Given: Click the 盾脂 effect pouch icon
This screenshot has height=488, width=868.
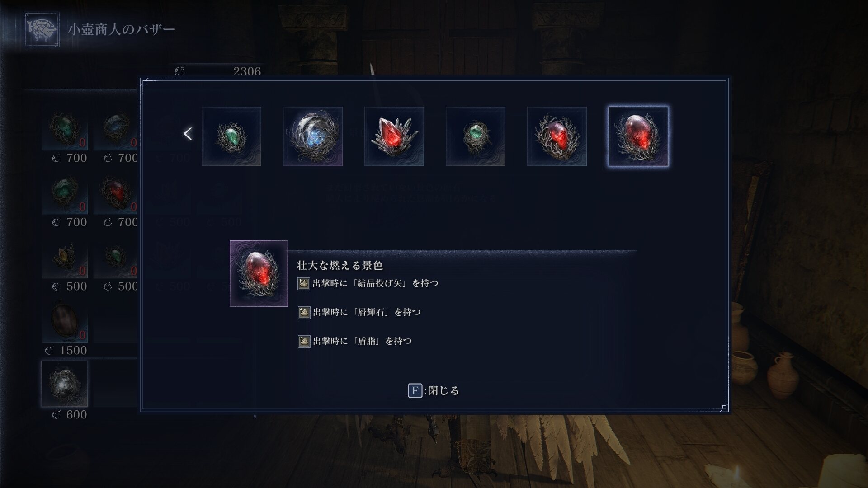Looking at the screenshot, I should [x=304, y=341].
